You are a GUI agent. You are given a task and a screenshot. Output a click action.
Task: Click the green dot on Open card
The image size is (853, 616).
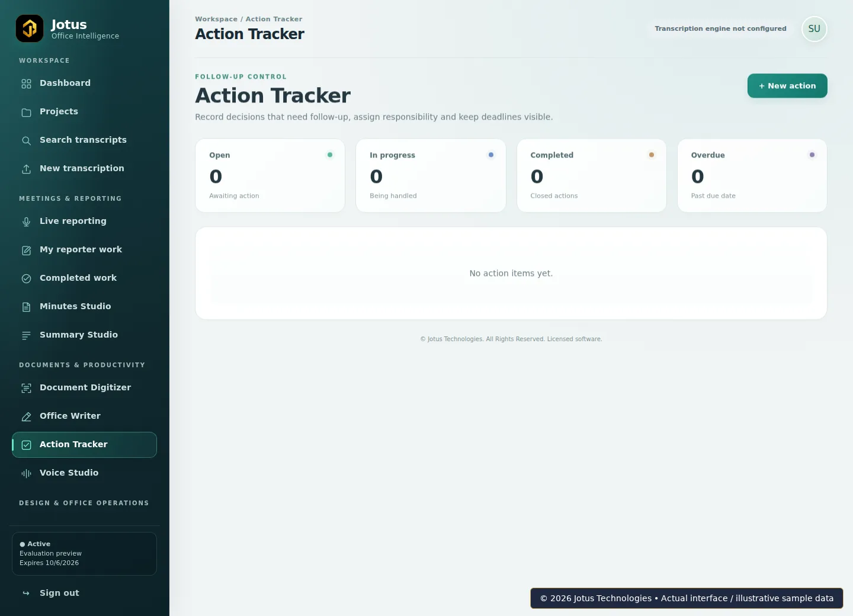tap(330, 155)
